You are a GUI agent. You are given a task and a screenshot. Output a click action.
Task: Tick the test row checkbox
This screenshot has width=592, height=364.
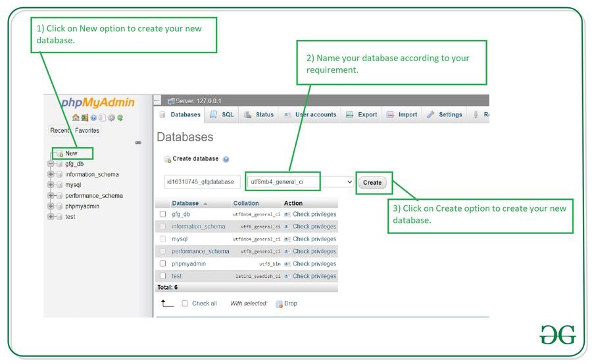162,276
